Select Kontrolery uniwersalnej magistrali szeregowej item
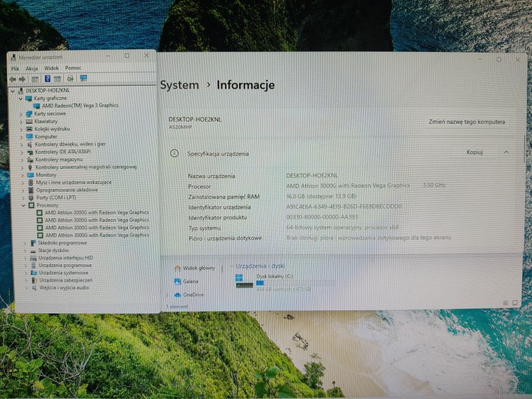Image resolution: width=532 pixels, height=399 pixels. pos(86,167)
